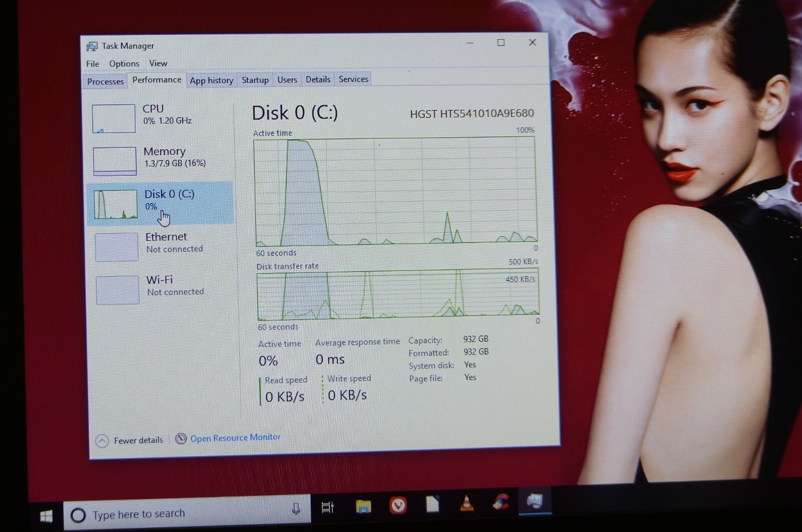This screenshot has height=532, width=802.
Task: Collapse view with the Fewer details chevron
Action: [x=102, y=441]
